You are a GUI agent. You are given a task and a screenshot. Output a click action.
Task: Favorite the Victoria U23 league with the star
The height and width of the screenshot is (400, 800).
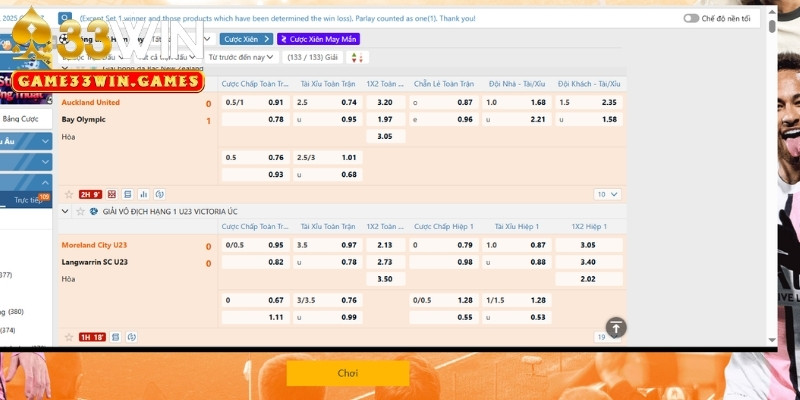click(79, 212)
